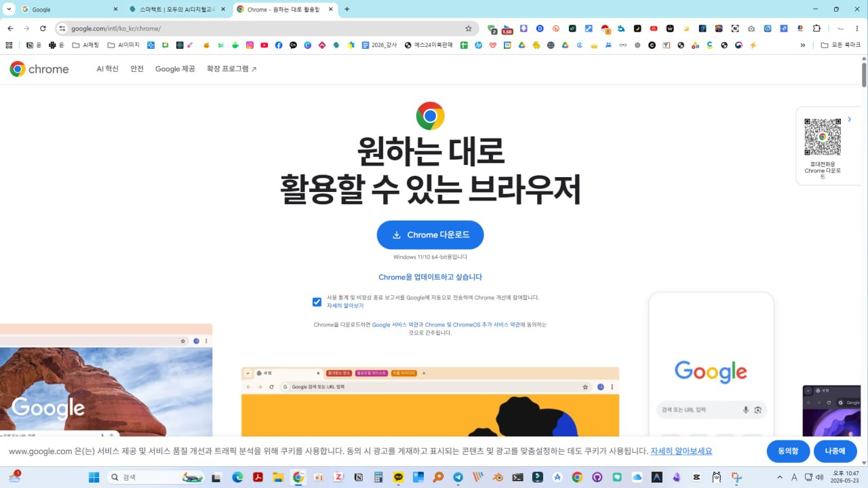Viewport: 868px width, 488px height.
Task: Expand the system tray hidden icons chevron
Action: (779, 477)
